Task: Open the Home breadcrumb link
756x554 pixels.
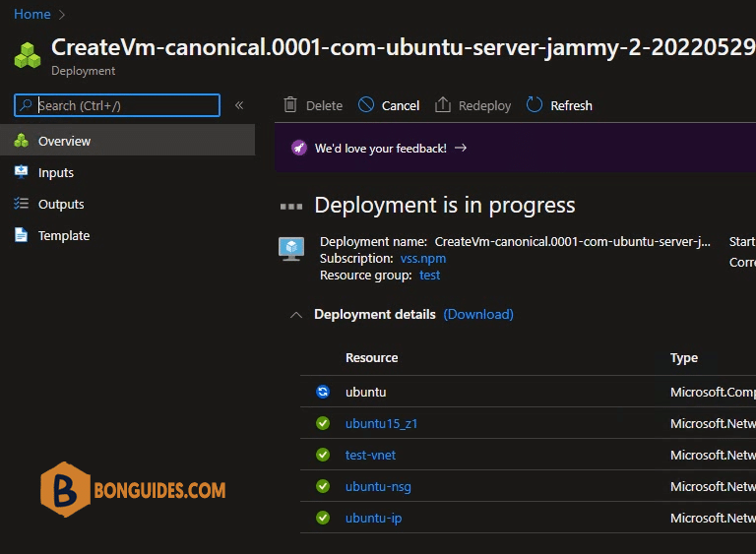Action: [x=31, y=14]
